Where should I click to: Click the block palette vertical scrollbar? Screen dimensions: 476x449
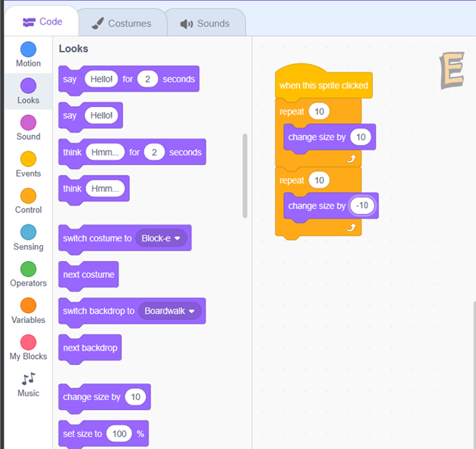244,176
